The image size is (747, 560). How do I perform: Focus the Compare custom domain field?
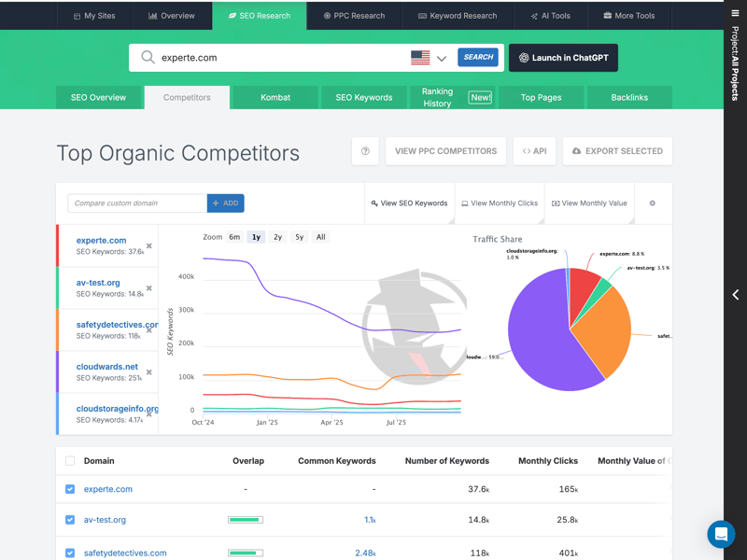[137, 203]
